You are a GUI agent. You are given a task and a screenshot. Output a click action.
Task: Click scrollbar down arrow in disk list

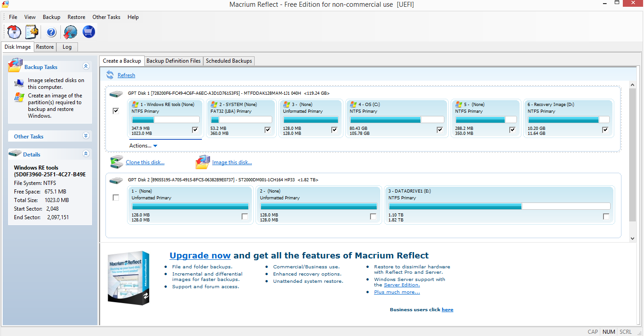pos(632,239)
